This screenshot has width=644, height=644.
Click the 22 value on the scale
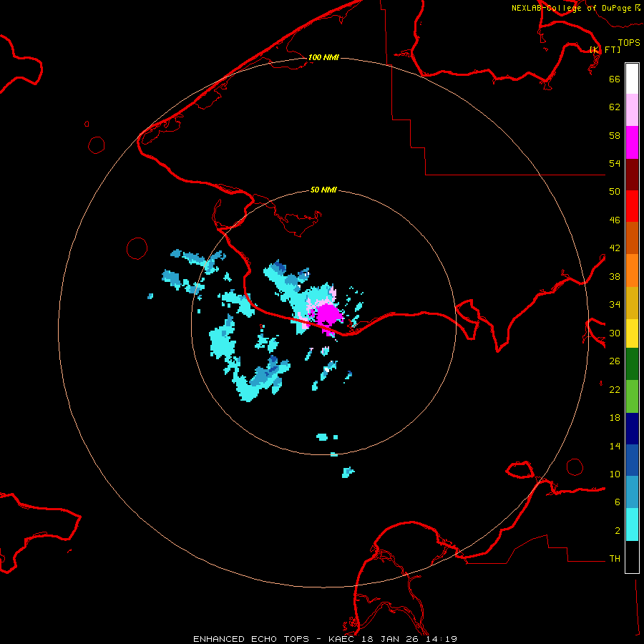tap(615, 390)
